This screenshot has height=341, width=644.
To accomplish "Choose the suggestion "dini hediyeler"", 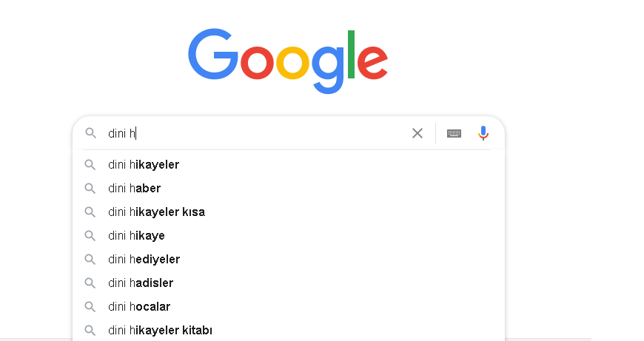I will point(289,260).
